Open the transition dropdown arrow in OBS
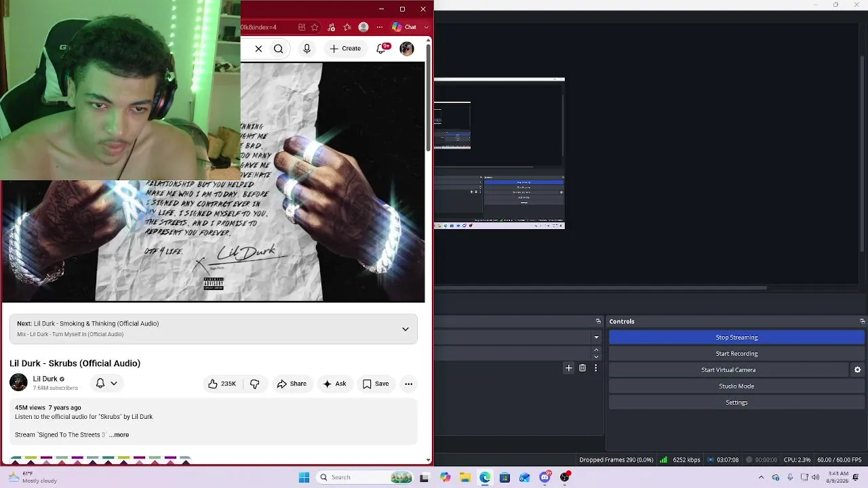The width and height of the screenshot is (868, 488). tap(597, 337)
